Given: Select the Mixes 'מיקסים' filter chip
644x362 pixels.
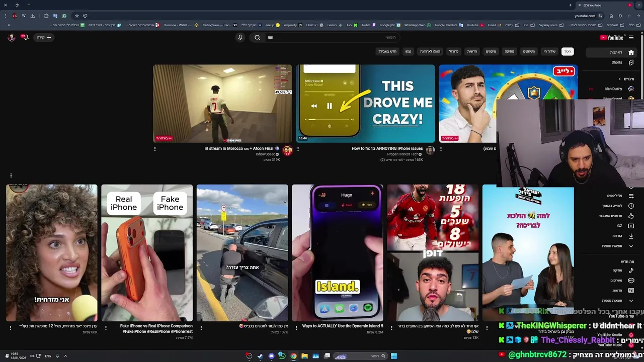Looking at the screenshot, I should click(491, 51).
